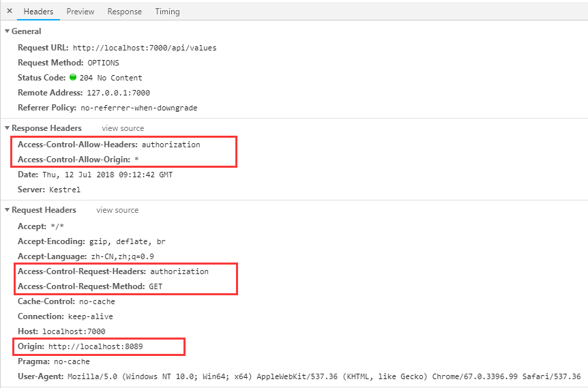Collapse the Response Headers section
This screenshot has width=588, height=388.
pyautogui.click(x=8, y=128)
